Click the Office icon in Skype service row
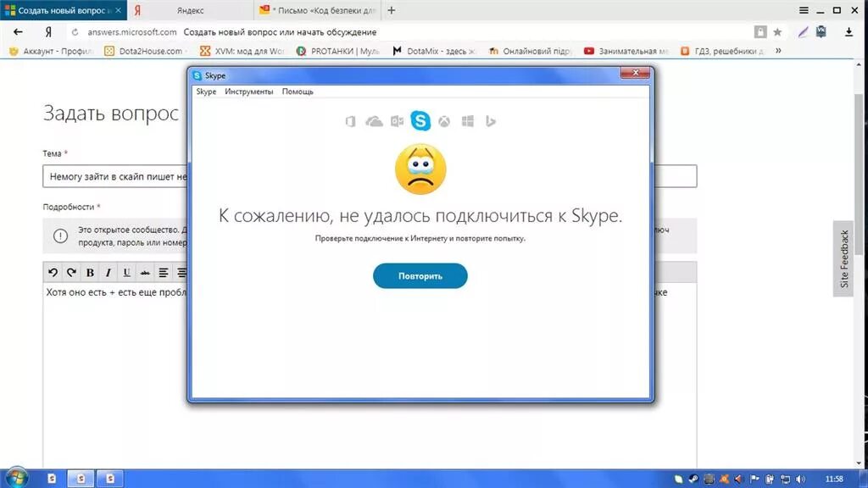 click(350, 121)
